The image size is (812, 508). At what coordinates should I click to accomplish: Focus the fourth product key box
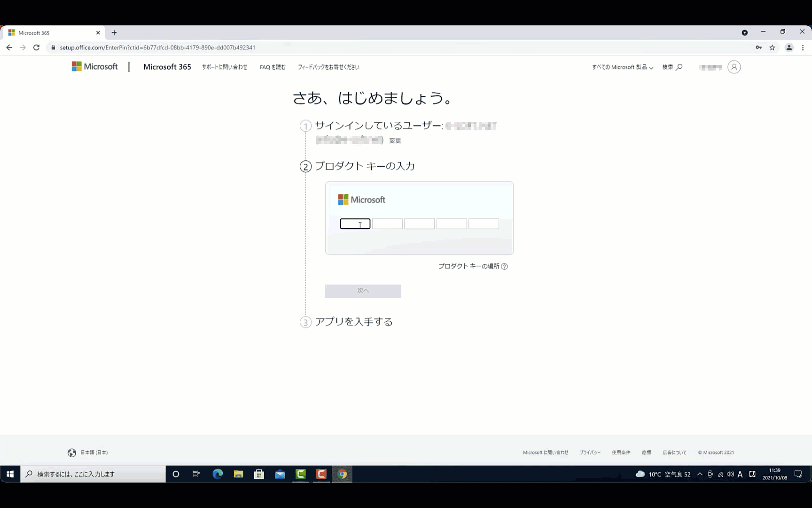(452, 224)
